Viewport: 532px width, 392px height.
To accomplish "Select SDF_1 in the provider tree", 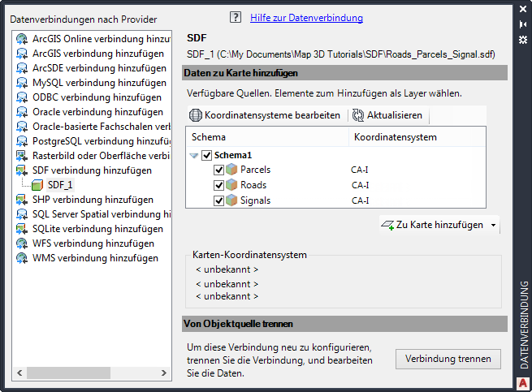I will coord(60,185).
